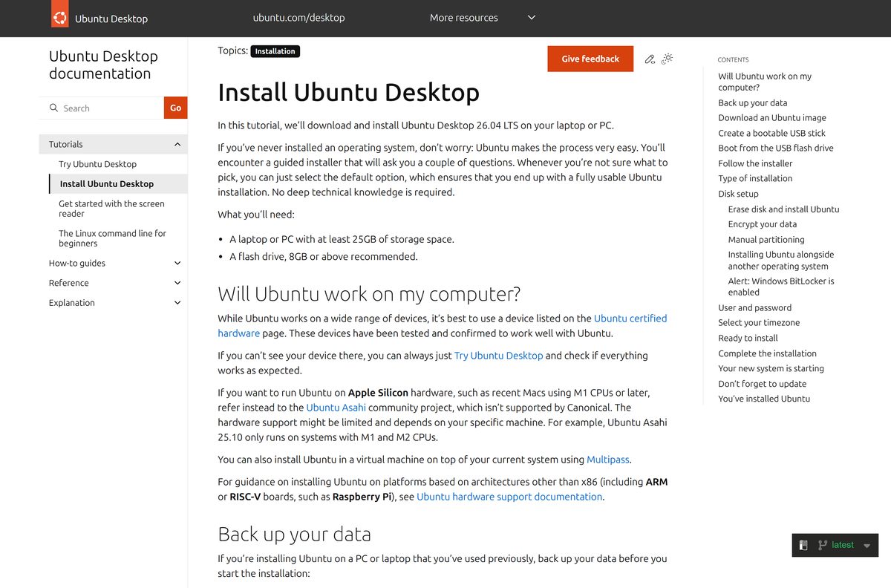Image resolution: width=891 pixels, height=588 pixels.
Task: Open the ubuntu.com/desktop header link
Action: tap(298, 18)
